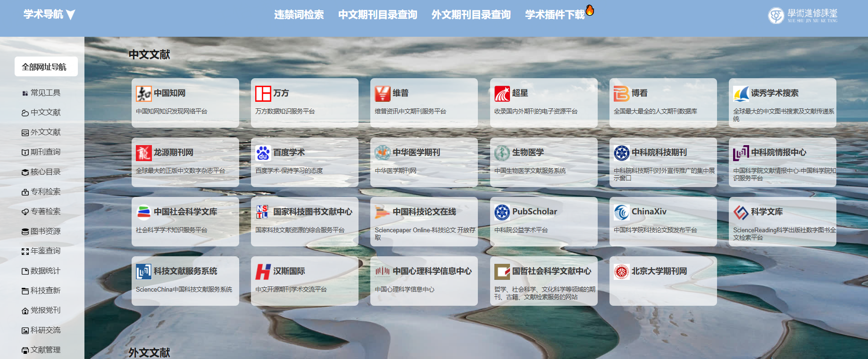Click the 博看 orange logo icon
The height and width of the screenshot is (359, 868).
pyautogui.click(x=621, y=94)
